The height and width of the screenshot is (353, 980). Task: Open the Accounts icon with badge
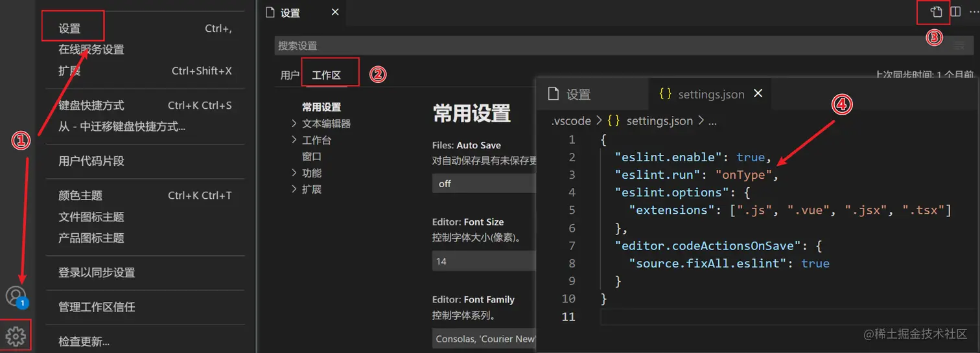click(x=16, y=297)
